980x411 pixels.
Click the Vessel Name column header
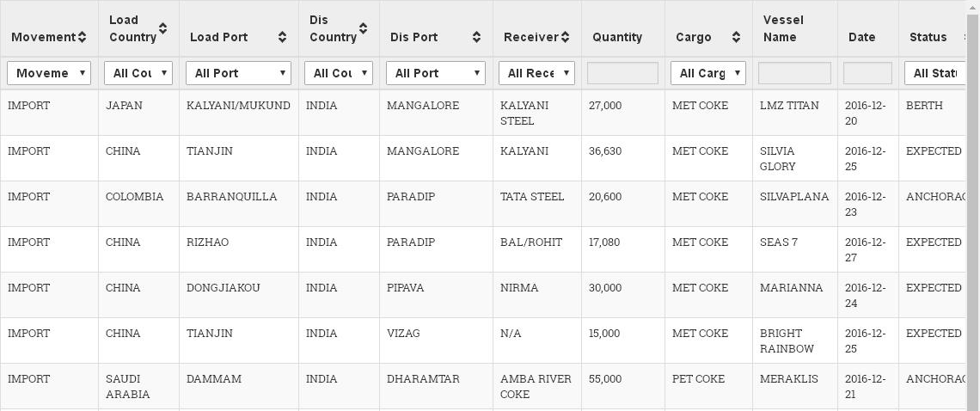(x=781, y=28)
